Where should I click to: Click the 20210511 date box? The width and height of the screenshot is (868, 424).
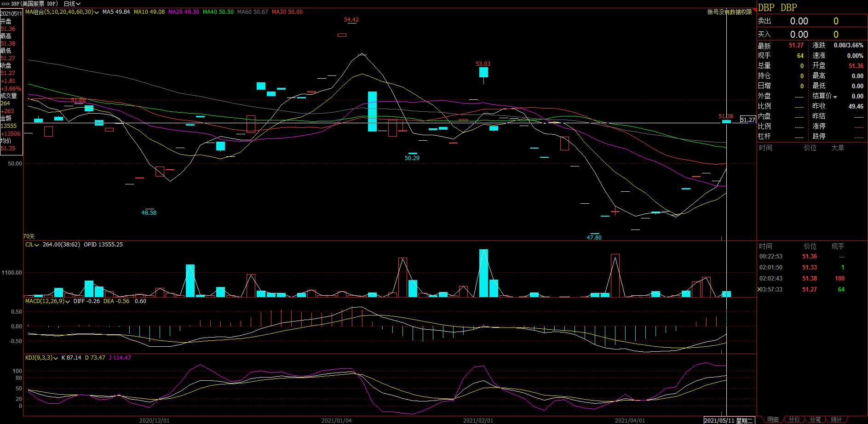click(11, 13)
